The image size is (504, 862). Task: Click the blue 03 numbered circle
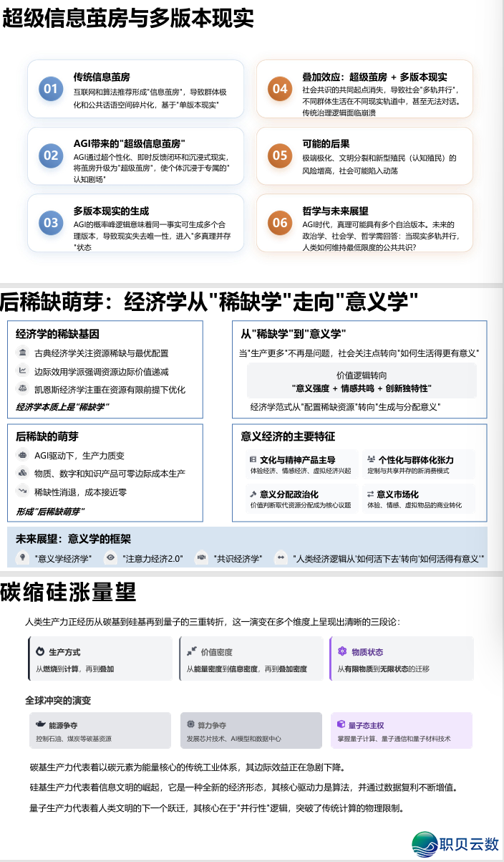click(x=50, y=223)
